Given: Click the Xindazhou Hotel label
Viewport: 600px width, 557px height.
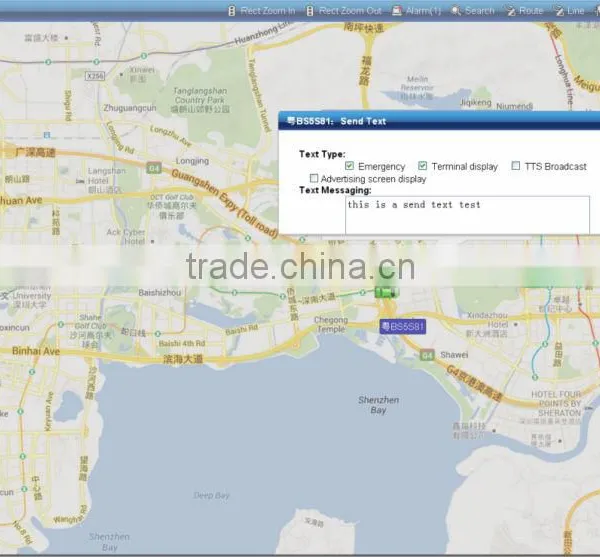Looking at the screenshot, I should click(488, 320).
